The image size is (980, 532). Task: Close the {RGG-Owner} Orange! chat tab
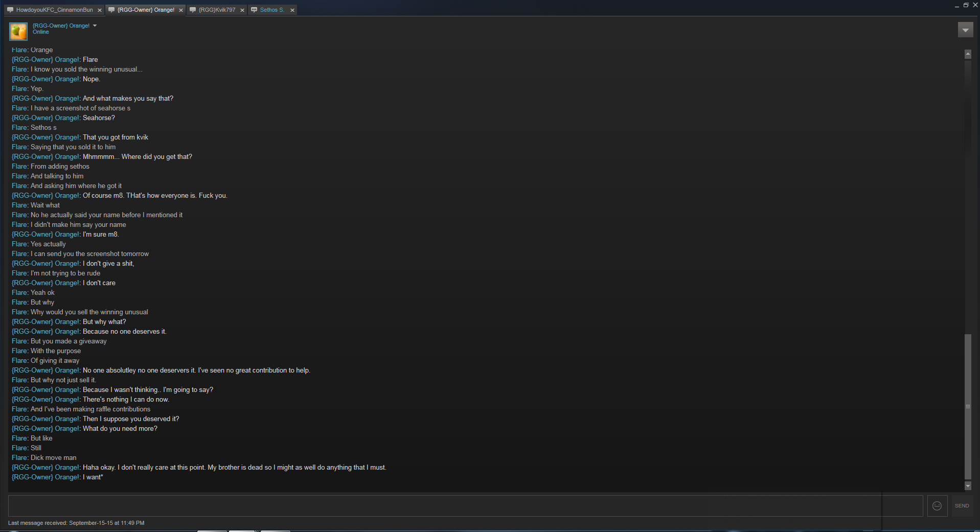[x=181, y=10]
